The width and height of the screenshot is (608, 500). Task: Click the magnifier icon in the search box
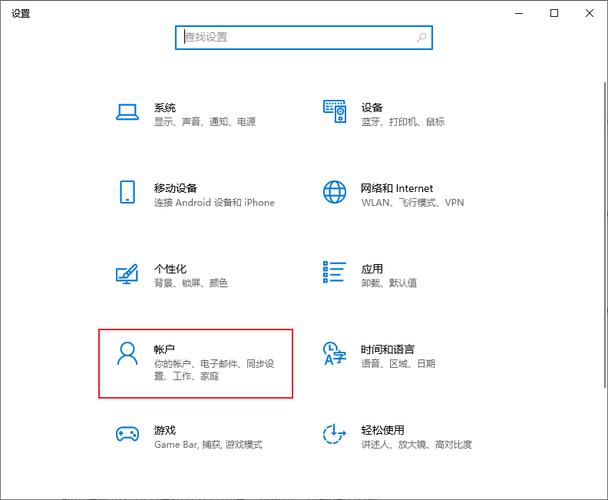tap(422, 37)
